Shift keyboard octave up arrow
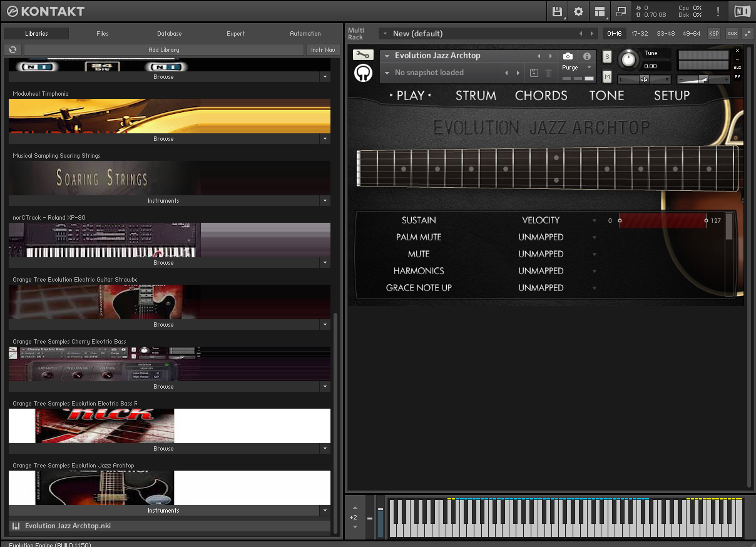 pyautogui.click(x=355, y=508)
